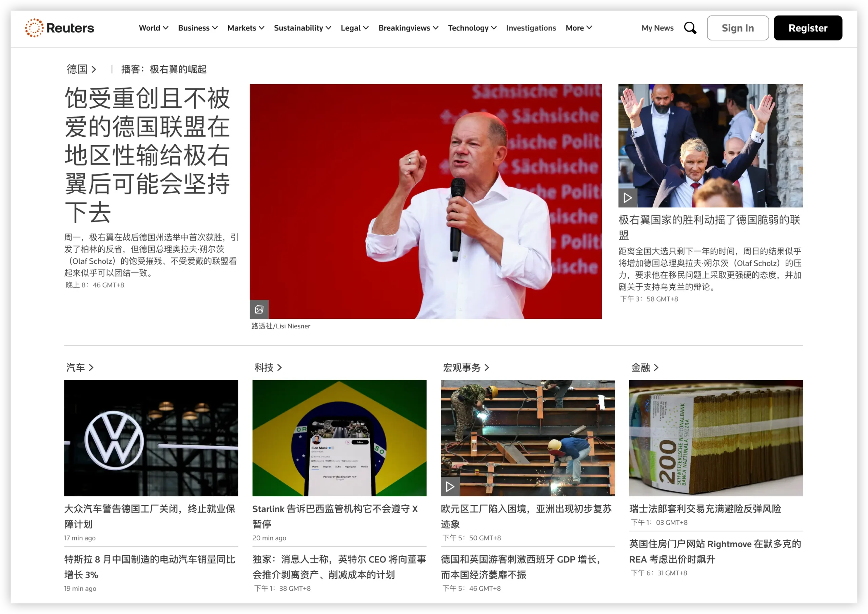Open story 英国住房门户网站 Rightmove
The width and height of the screenshot is (868, 614).
tap(715, 552)
